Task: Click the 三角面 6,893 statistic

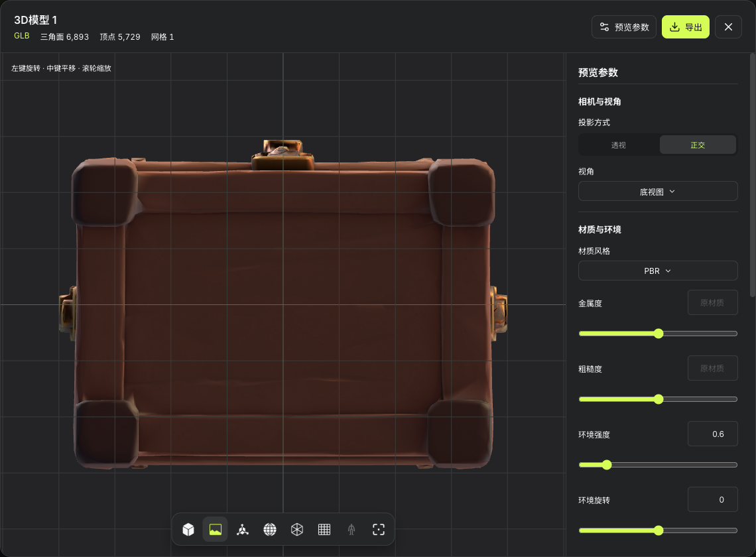Action: [64, 37]
